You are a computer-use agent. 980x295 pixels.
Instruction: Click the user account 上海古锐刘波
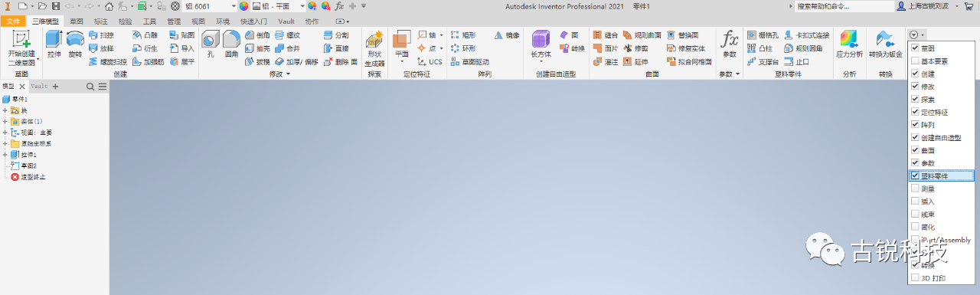(x=928, y=6)
